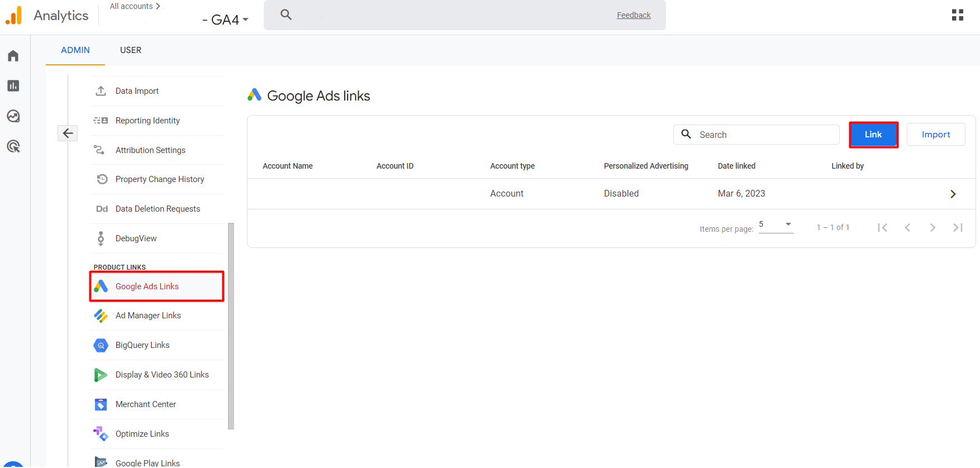
Task: Click the search magnifier in top bar
Action: (286, 15)
